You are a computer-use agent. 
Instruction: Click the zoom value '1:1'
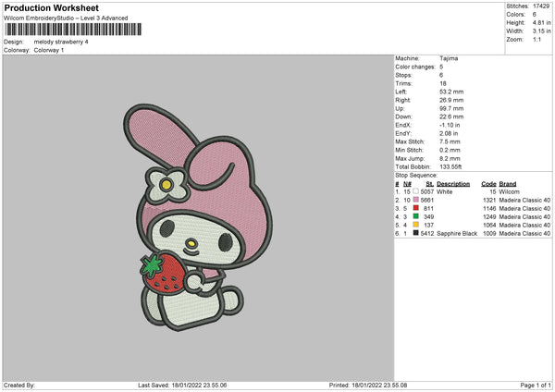(536, 39)
